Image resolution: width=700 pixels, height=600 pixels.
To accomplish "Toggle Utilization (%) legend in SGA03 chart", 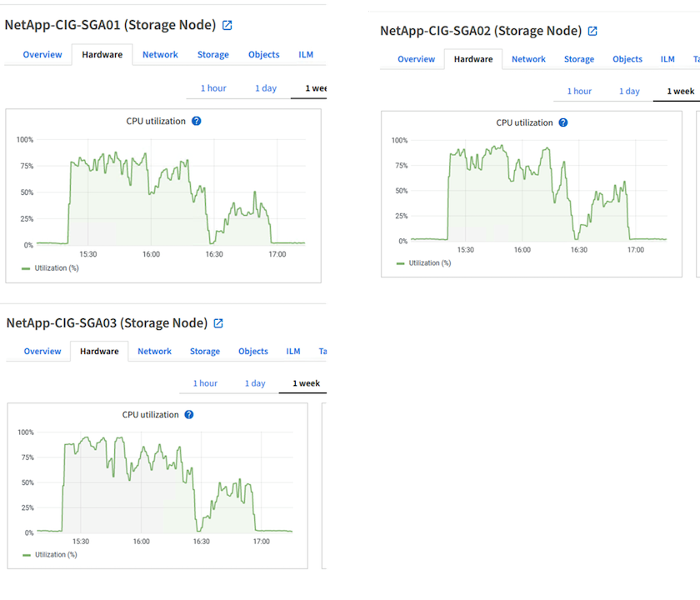I will click(x=50, y=554).
